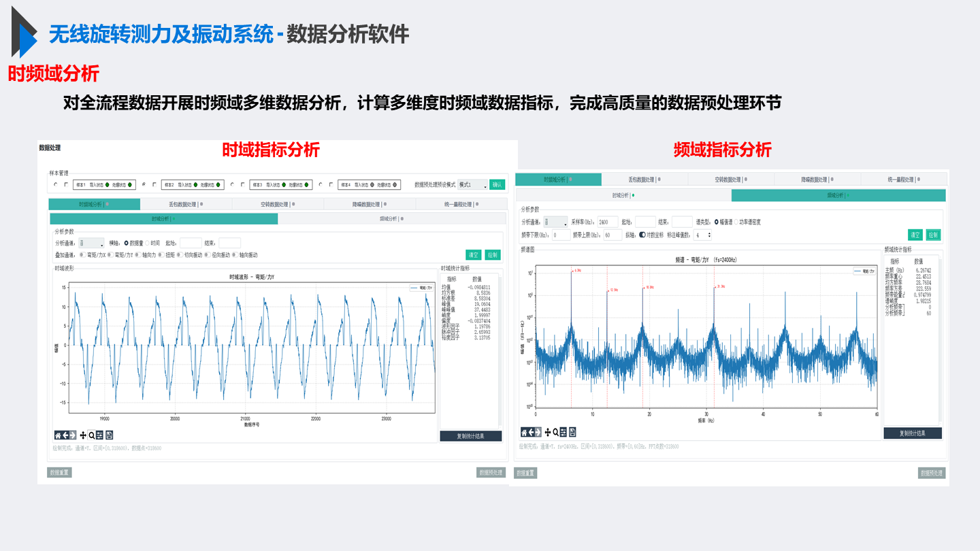
Task: Activate zoom magnifier on time-domain plot
Action: coord(91,435)
